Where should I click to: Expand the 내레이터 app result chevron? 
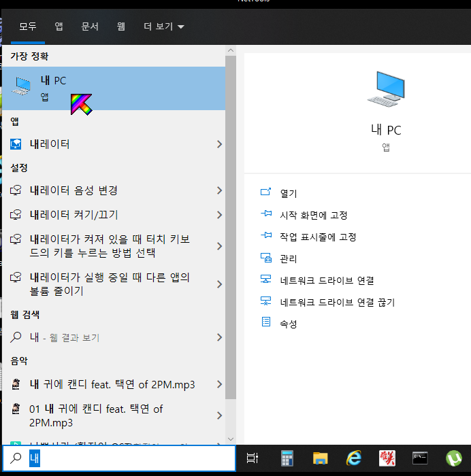pyautogui.click(x=219, y=144)
